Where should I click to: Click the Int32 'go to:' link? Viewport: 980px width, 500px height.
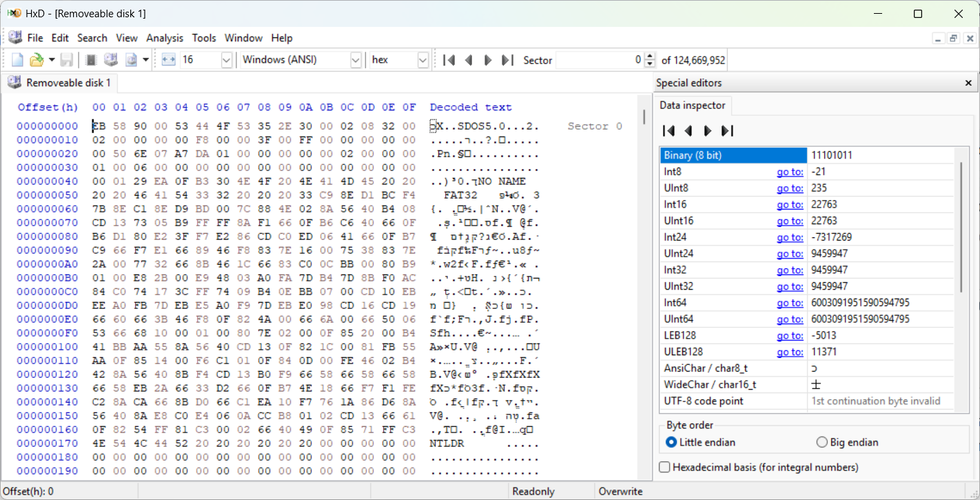790,270
